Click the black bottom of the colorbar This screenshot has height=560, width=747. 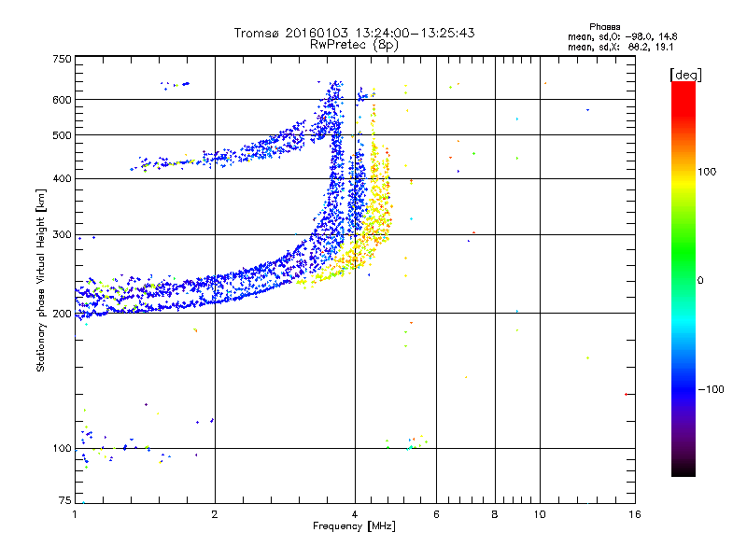(684, 469)
